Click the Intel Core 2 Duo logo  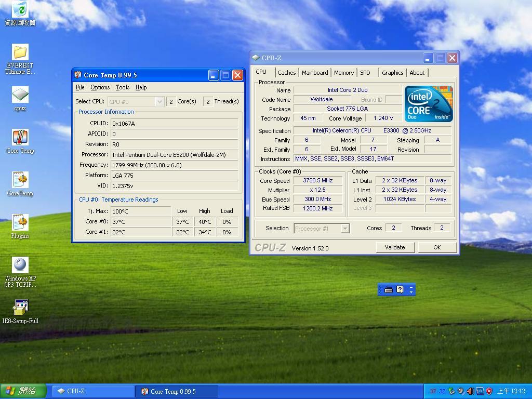(x=429, y=104)
